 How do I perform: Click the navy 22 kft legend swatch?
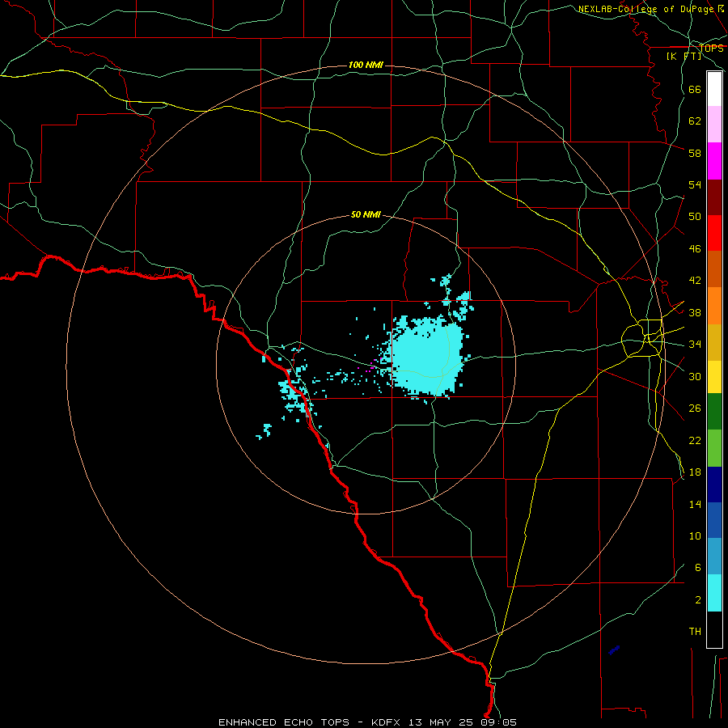714,485
